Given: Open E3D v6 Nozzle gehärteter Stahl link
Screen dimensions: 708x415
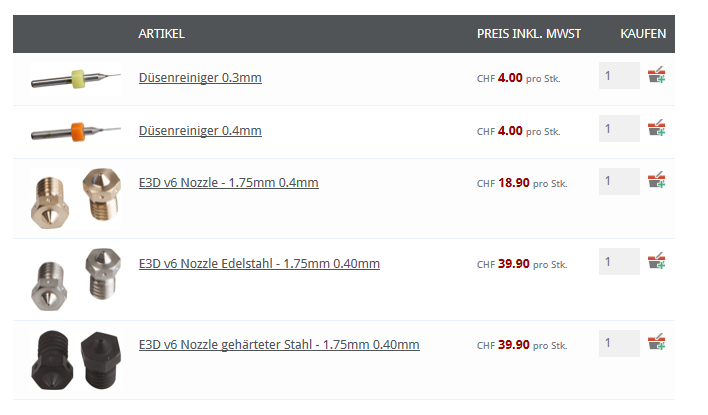Looking at the screenshot, I should (x=279, y=345).
